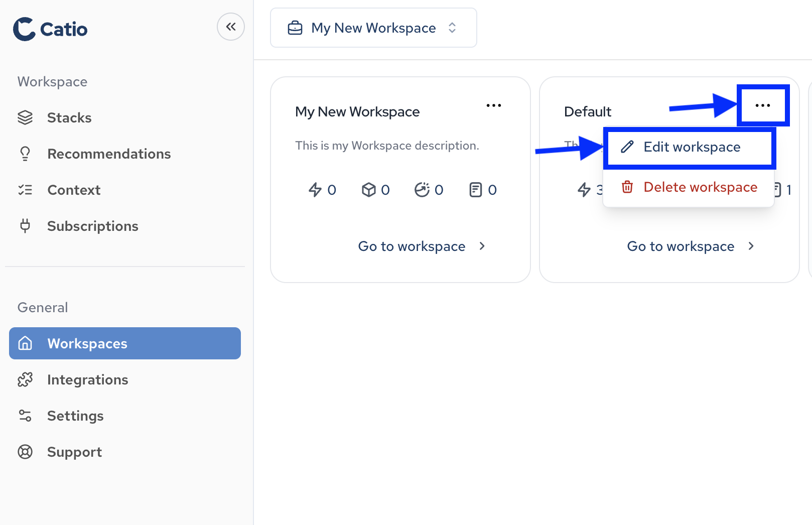812x525 pixels.
Task: Open the workspace selector dropdown
Action: pyautogui.click(x=452, y=28)
